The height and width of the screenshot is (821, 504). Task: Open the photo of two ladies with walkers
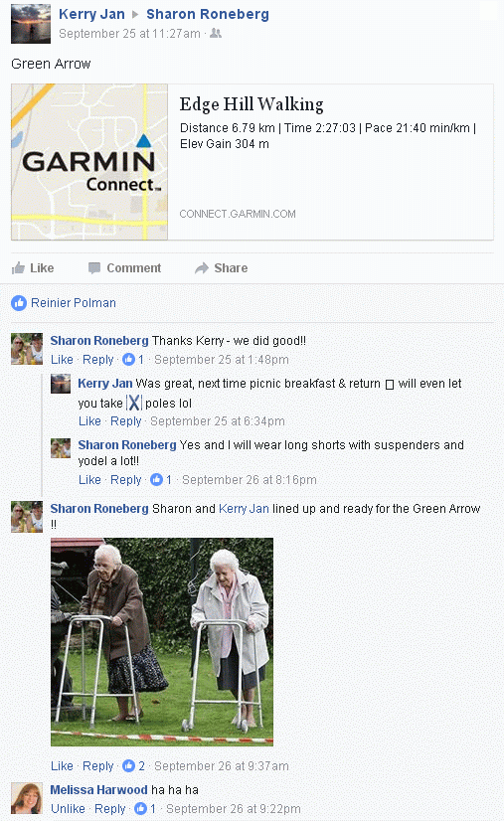tap(162, 642)
